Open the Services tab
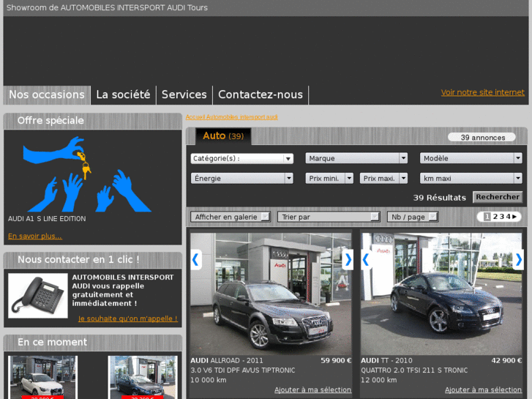This screenshot has width=532, height=399. point(184,94)
